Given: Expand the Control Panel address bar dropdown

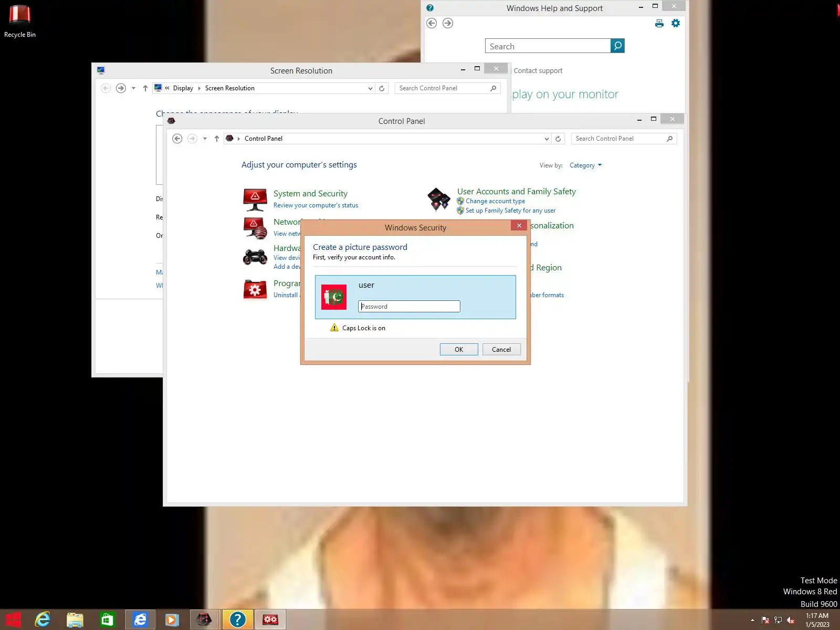Looking at the screenshot, I should [547, 139].
